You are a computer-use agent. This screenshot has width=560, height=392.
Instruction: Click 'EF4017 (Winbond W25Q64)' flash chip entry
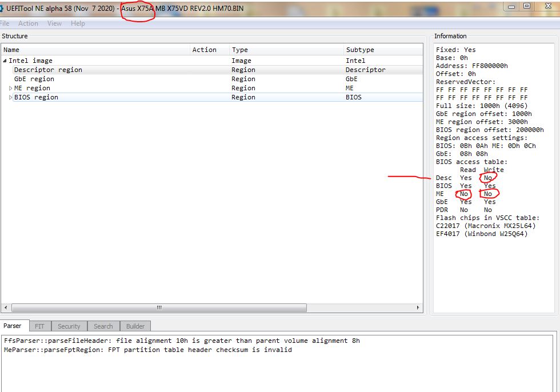481,234
